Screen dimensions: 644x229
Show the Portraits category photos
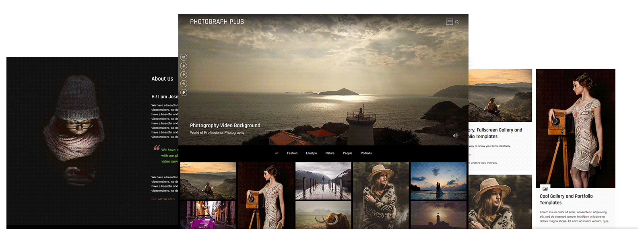point(366,153)
